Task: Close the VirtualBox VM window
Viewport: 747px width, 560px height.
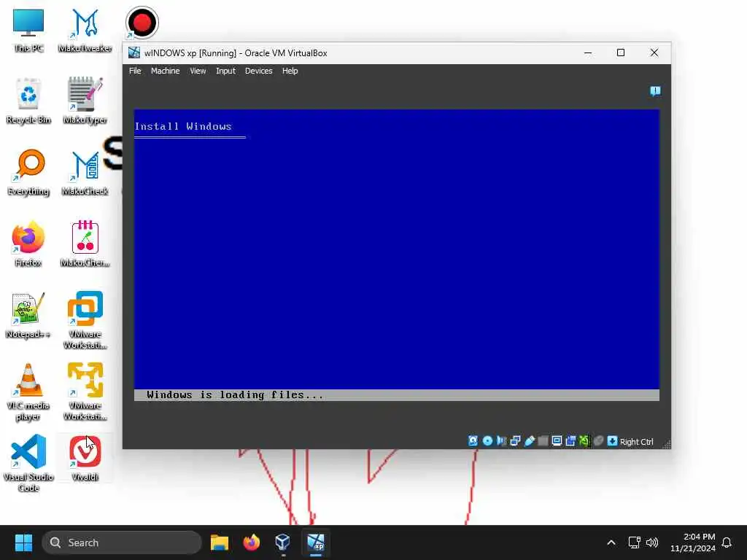Action: 654,52
